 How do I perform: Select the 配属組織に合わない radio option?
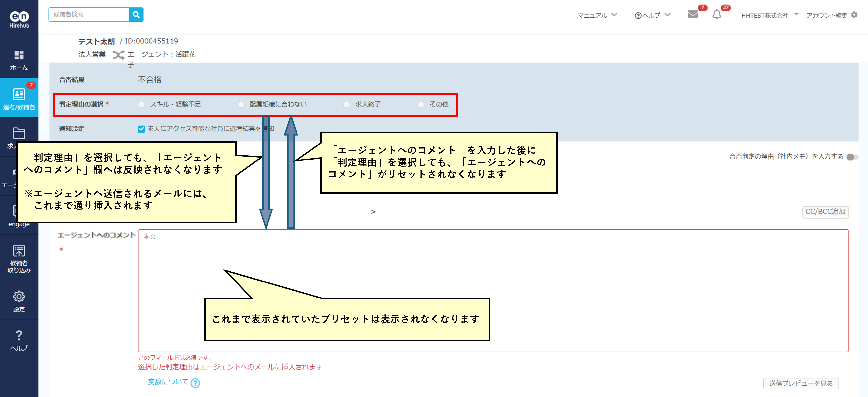coord(241,105)
